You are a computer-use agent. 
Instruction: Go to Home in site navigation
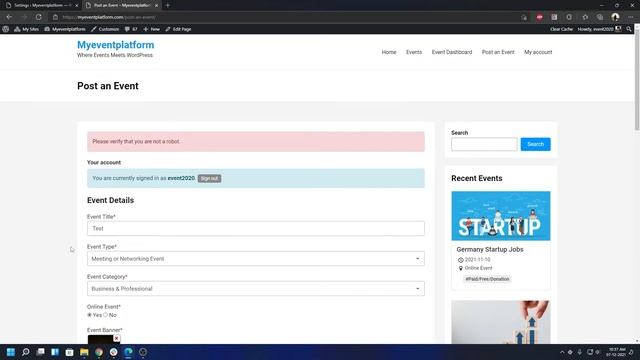[389, 52]
